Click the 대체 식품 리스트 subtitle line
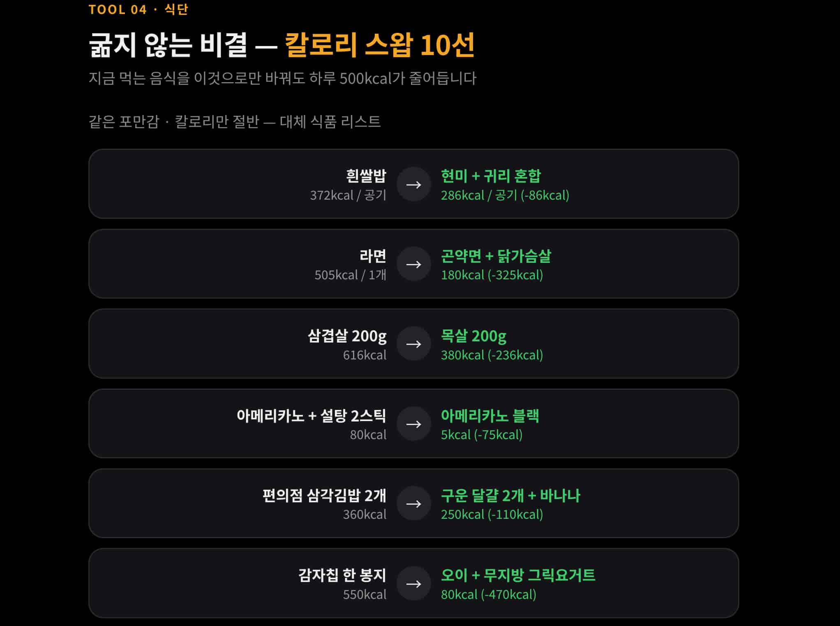The image size is (840, 626). (x=235, y=122)
